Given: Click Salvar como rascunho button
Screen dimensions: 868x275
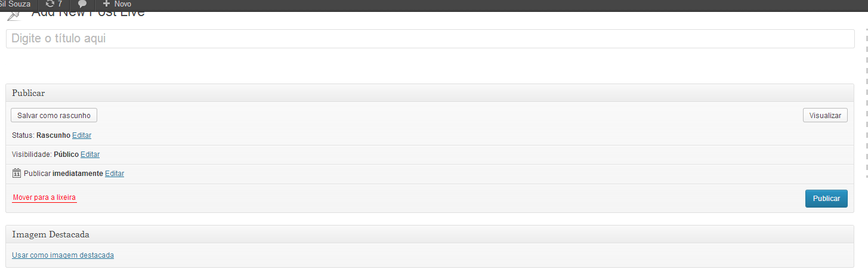Looking at the screenshot, I should 54,115.
